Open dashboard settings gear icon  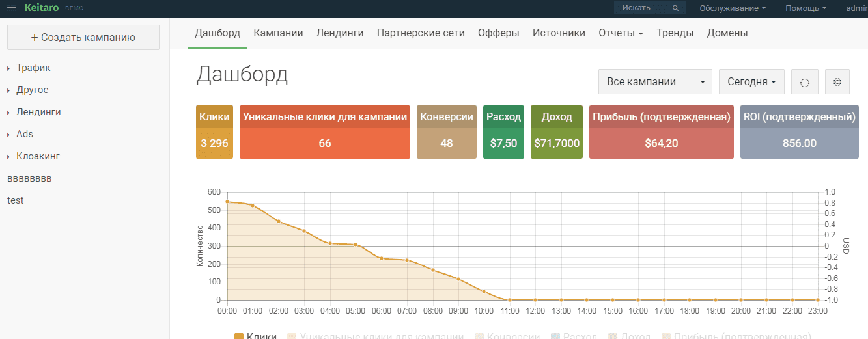(x=837, y=82)
